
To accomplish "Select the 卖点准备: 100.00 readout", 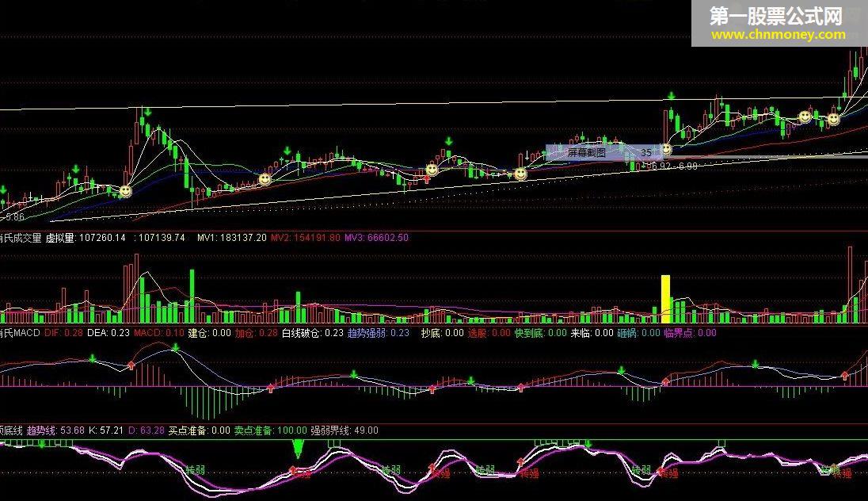I will click(270, 430).
